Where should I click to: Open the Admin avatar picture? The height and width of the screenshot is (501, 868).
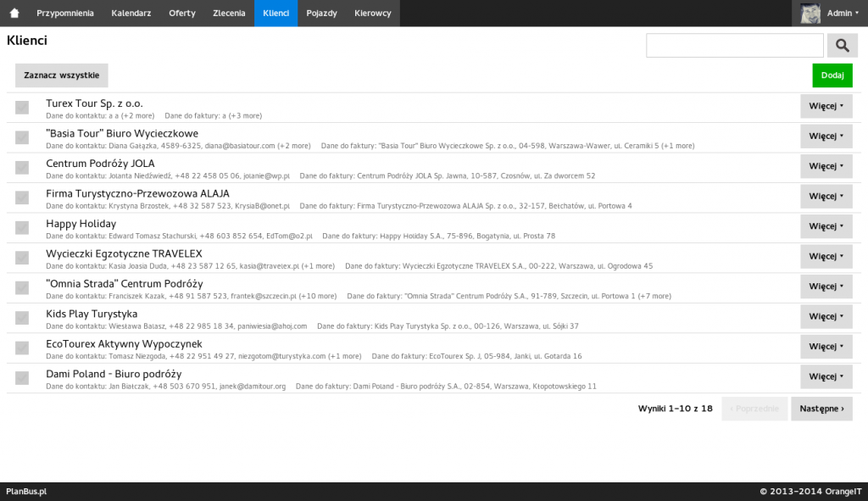point(810,13)
